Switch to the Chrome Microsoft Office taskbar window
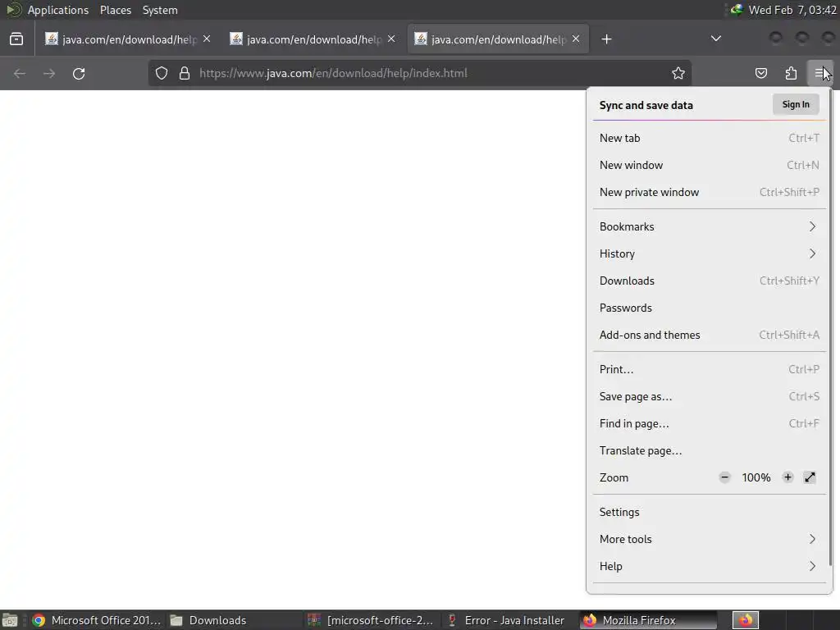 (96, 620)
